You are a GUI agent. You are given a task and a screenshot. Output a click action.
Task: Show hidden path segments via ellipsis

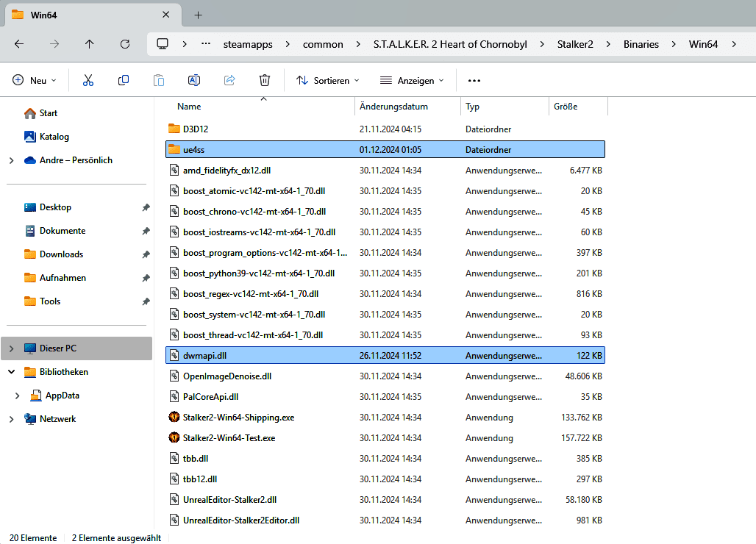click(206, 43)
